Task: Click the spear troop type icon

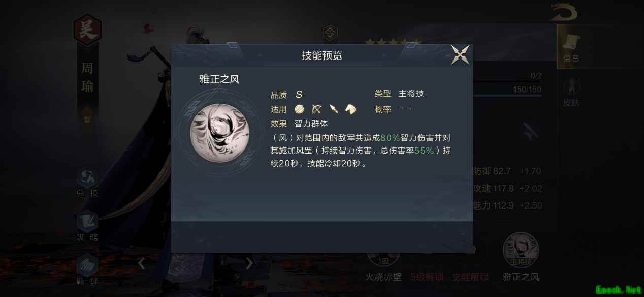Action: [334, 109]
